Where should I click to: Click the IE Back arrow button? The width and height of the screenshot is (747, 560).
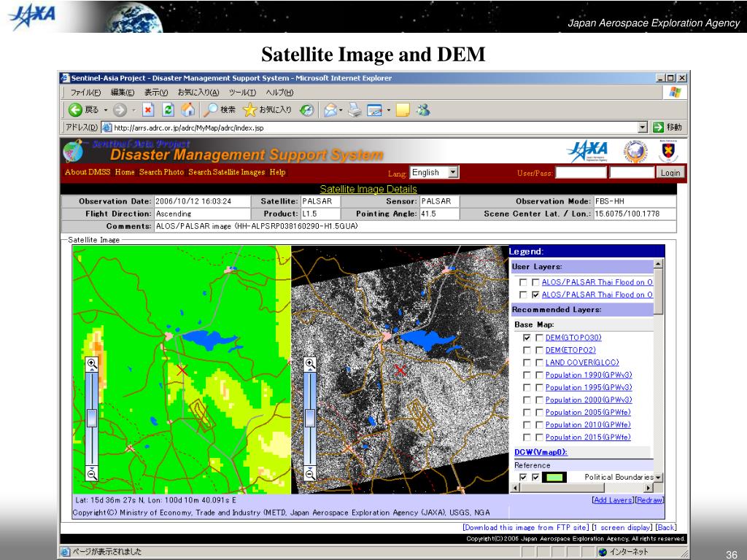tap(75, 110)
